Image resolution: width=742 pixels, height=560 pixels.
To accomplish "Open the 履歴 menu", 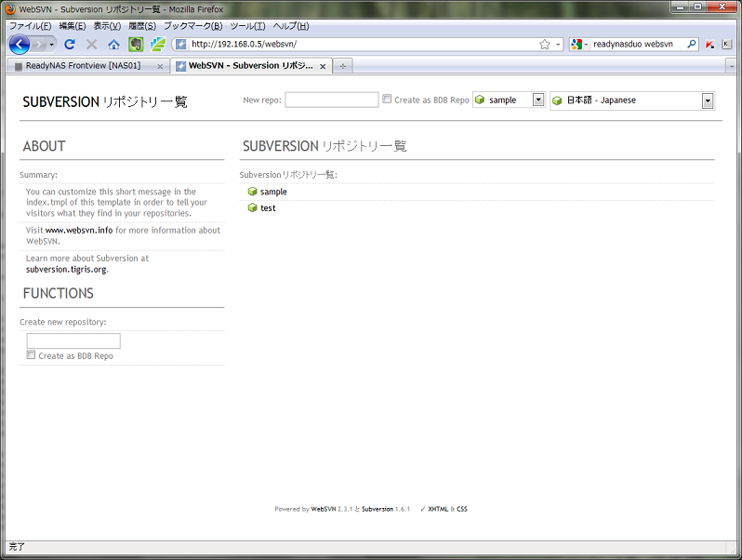I will 142,26.
